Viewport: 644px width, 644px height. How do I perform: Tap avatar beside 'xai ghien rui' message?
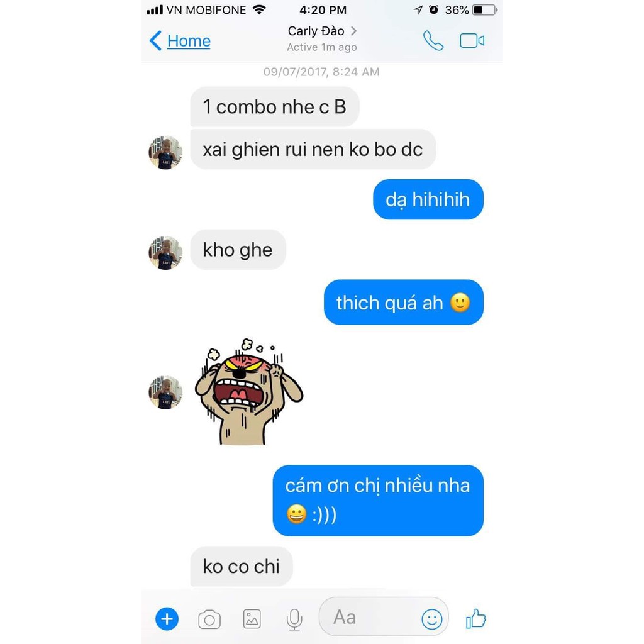[x=165, y=152]
